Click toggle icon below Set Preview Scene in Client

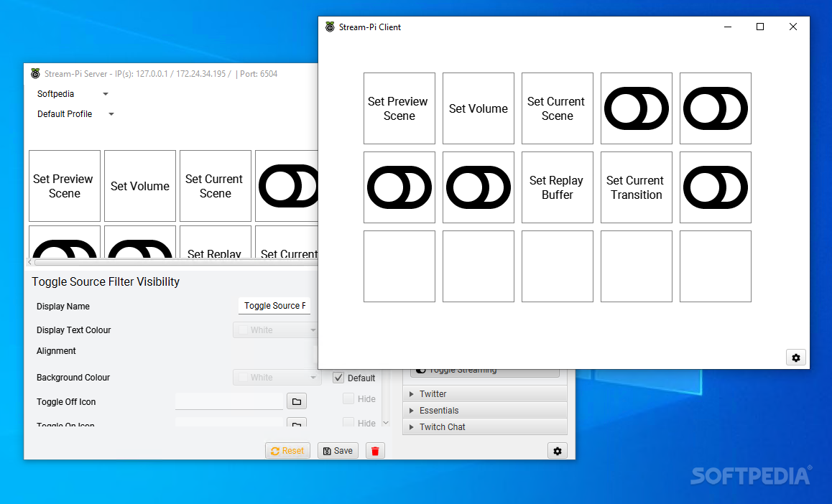399,187
